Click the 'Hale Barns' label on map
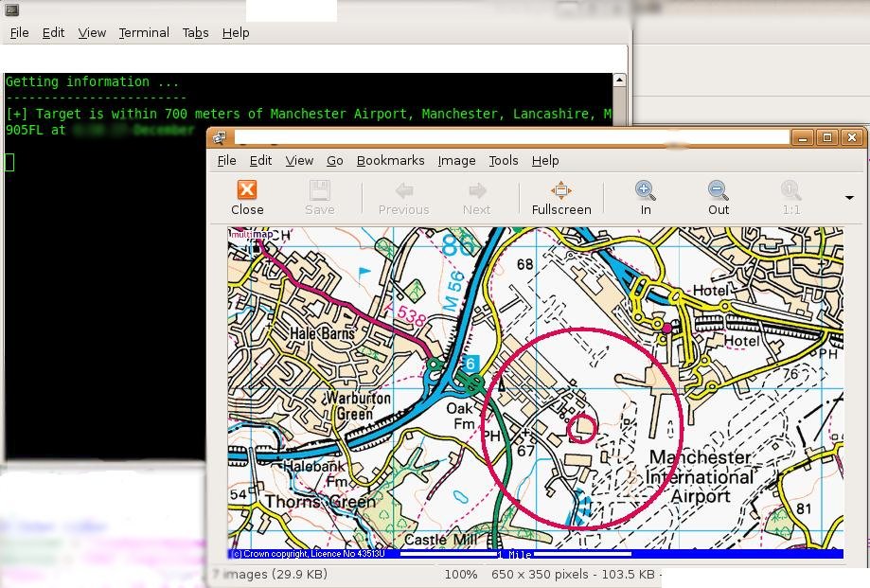 (x=323, y=333)
